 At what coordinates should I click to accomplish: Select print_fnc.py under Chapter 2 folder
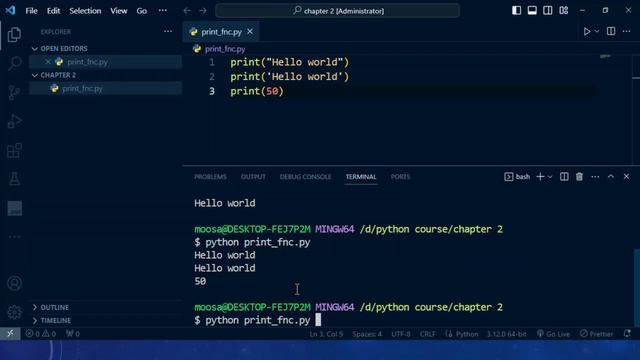[x=105, y=89]
